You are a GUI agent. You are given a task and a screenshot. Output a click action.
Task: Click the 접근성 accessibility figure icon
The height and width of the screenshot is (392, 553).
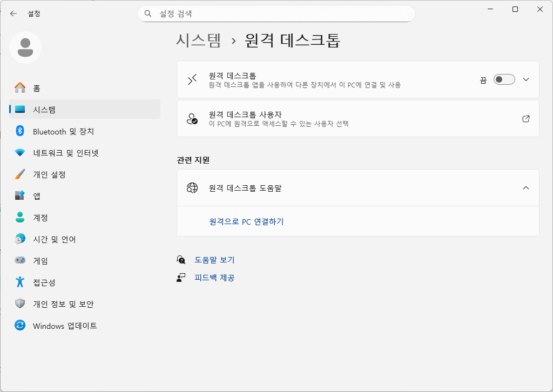tap(20, 282)
